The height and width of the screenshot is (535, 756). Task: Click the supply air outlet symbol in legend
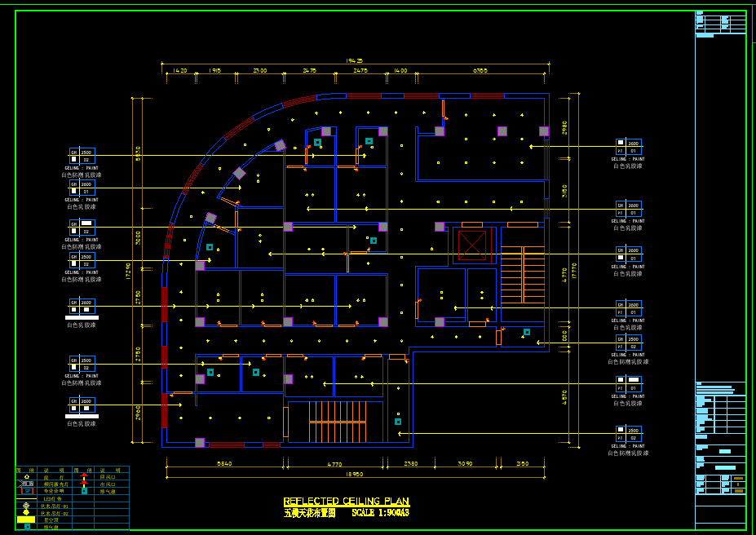pos(84,484)
